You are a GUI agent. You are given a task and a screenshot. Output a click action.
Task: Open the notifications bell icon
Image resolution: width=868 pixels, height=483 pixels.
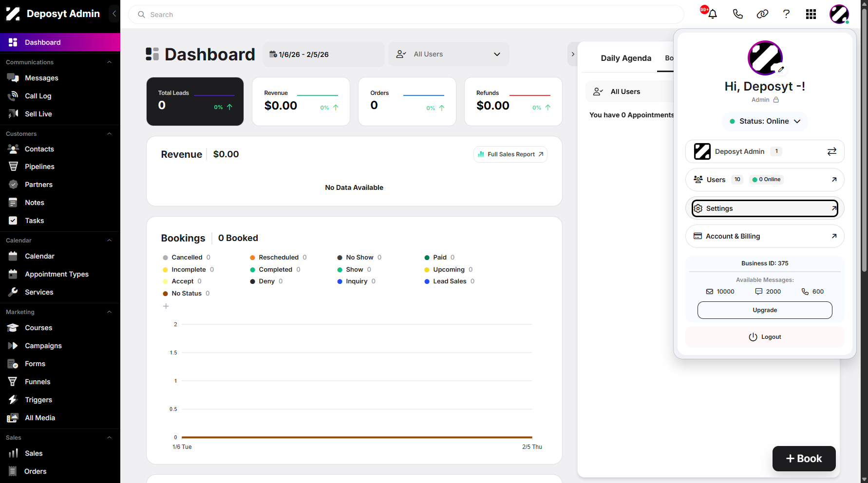coord(712,14)
